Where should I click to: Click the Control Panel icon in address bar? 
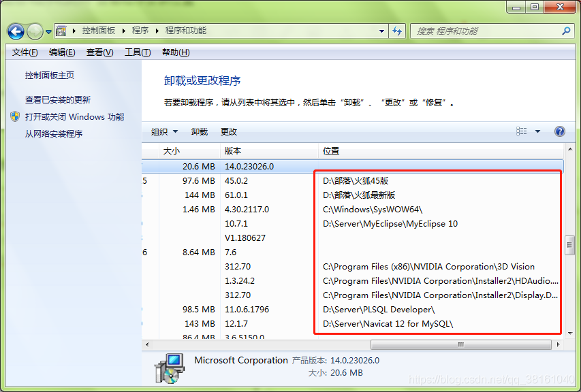(61, 31)
